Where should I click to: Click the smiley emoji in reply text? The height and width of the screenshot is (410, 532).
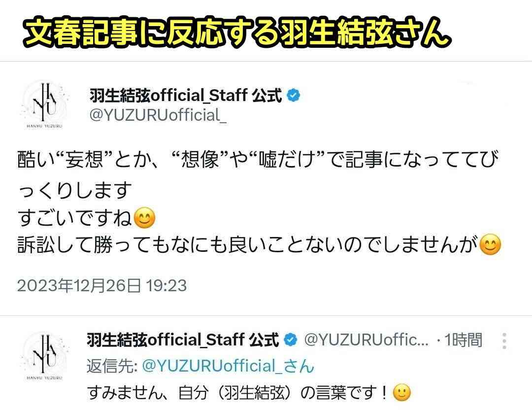tap(402, 393)
